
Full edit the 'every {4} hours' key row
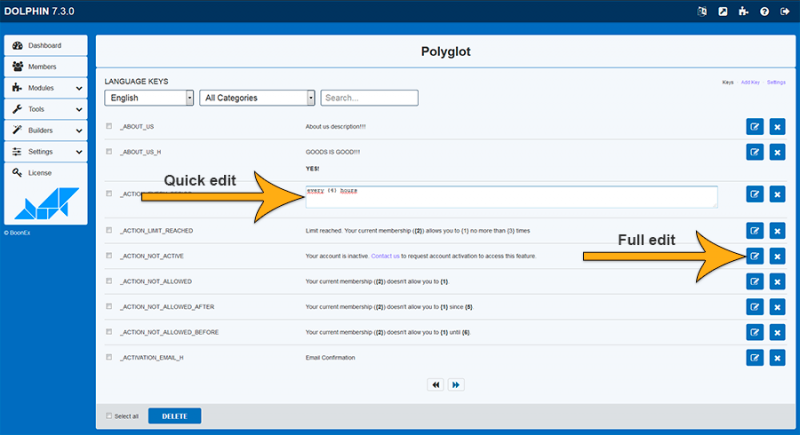pyautogui.click(x=755, y=194)
